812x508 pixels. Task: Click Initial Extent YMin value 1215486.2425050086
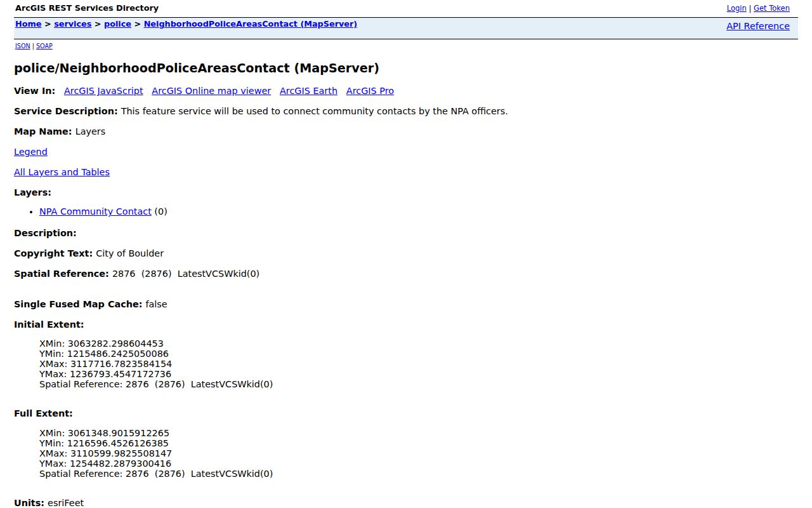(118, 354)
